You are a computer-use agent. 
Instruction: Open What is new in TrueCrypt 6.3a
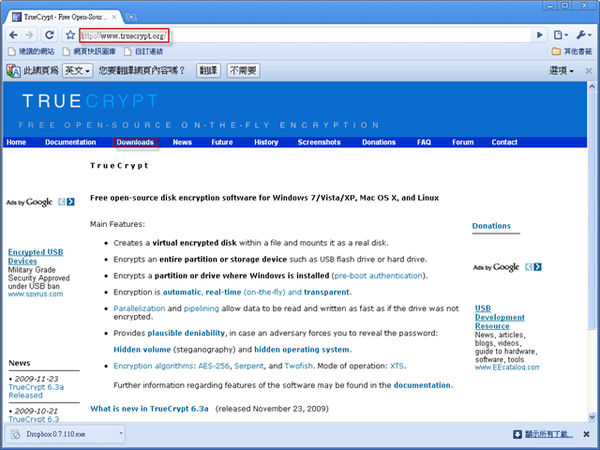pyautogui.click(x=149, y=409)
